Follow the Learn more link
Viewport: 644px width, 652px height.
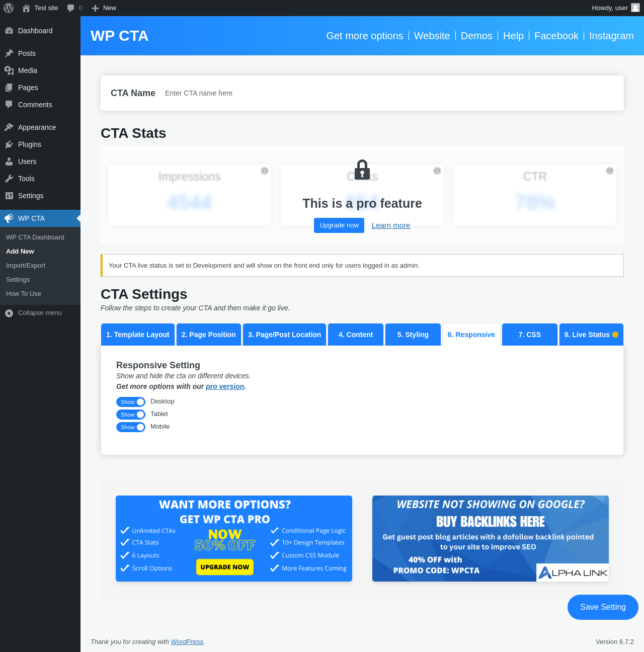391,225
